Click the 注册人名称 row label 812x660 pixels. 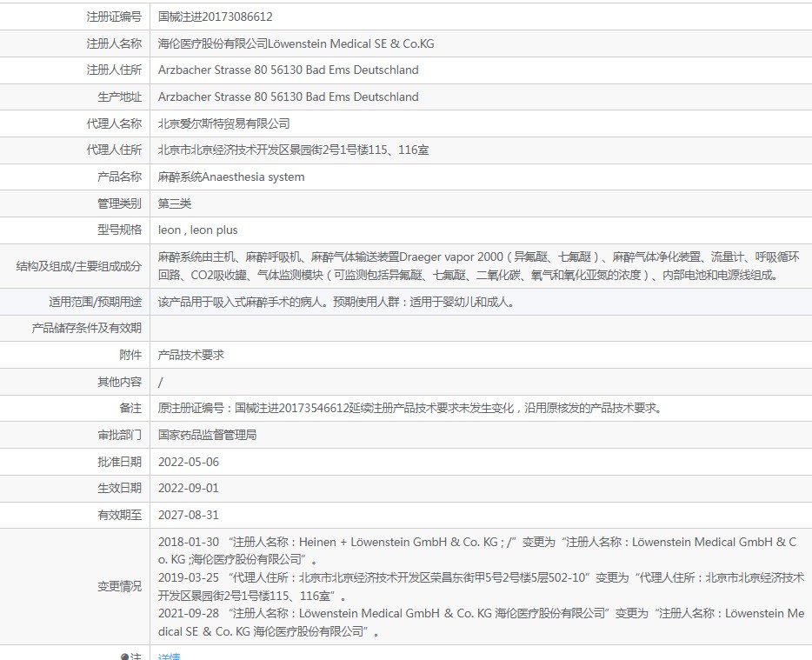tap(114, 43)
